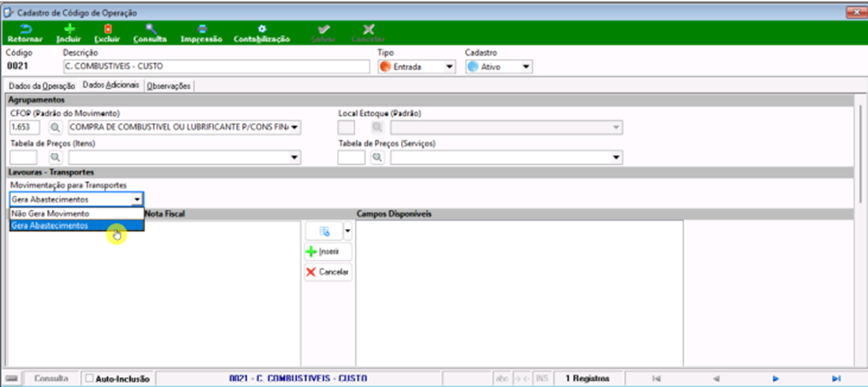Click the Consulta status bar button
Image resolution: width=868 pixels, height=387 pixels.
(51, 378)
